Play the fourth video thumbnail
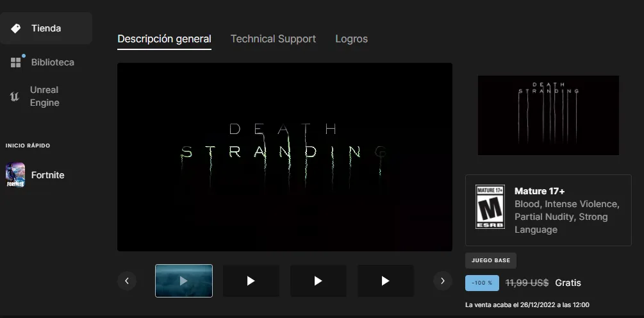The image size is (644, 318). point(386,281)
